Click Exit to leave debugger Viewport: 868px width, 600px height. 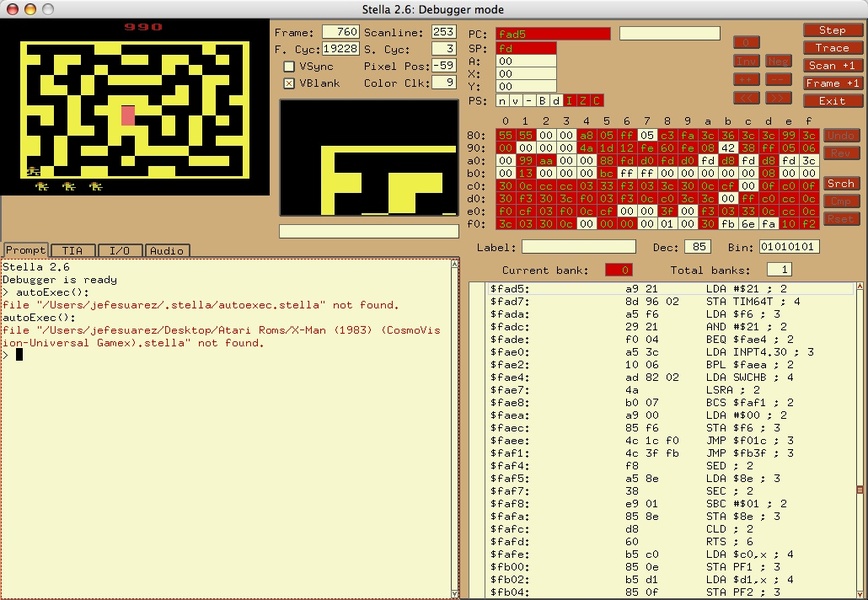pos(832,101)
